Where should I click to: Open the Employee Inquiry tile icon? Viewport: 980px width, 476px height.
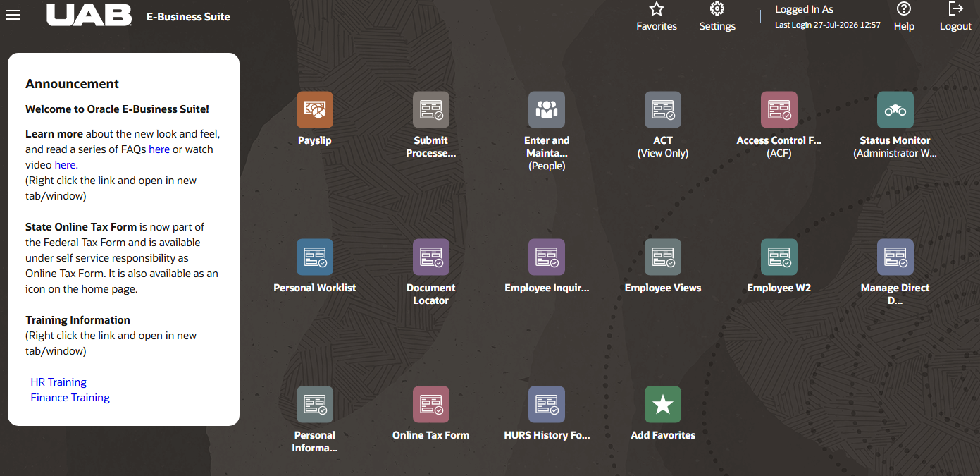(547, 257)
